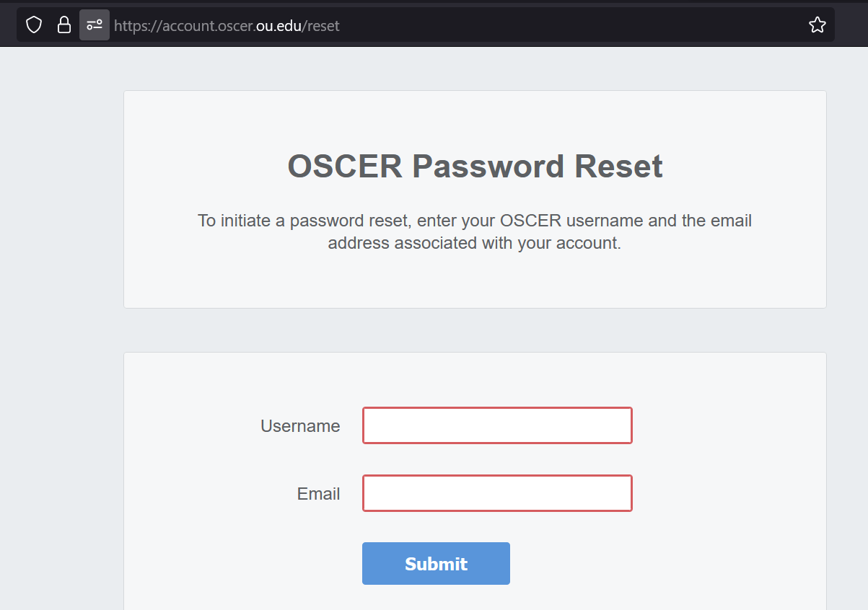Click the "reset" path segment in the URL
This screenshot has height=610, width=868.
[320, 25]
